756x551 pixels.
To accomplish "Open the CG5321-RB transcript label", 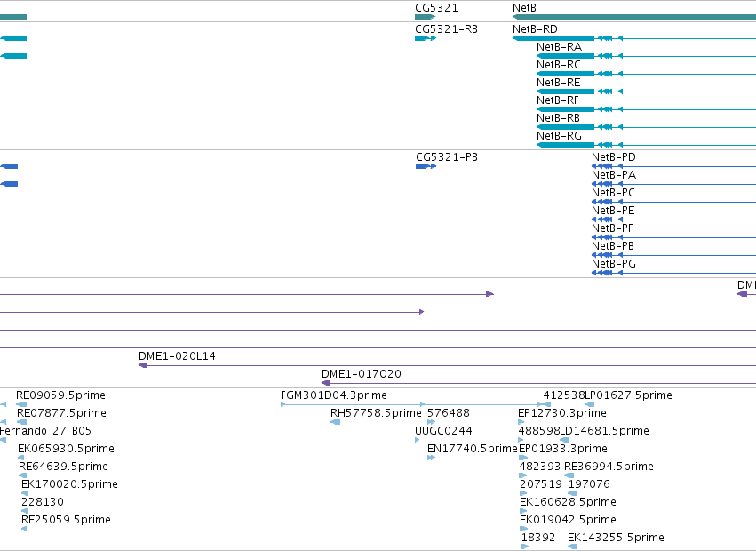I will 447,29.
